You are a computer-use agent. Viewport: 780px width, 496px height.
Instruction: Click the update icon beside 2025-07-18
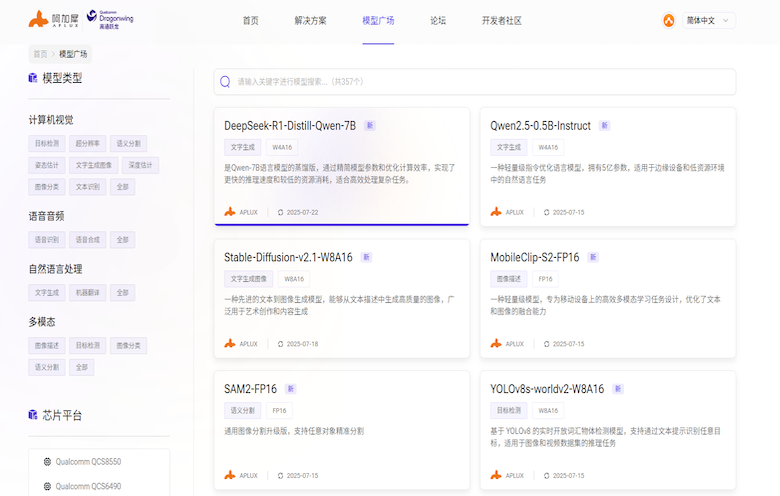281,344
